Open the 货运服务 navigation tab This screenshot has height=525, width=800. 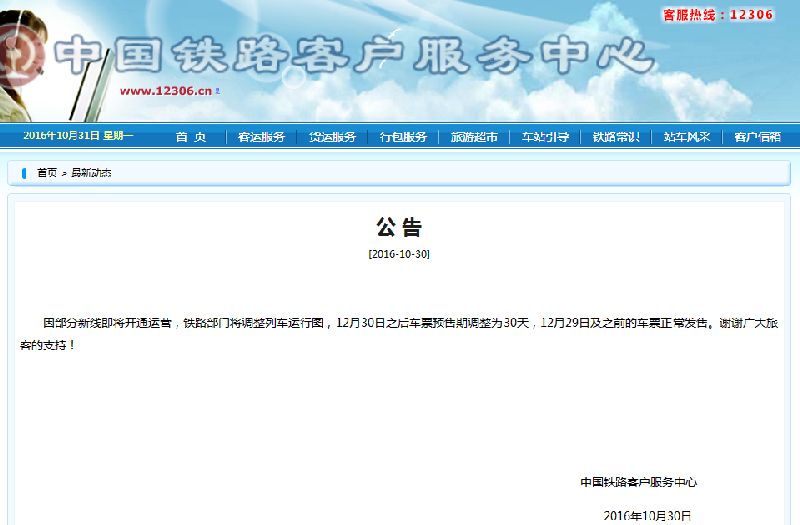pos(332,137)
